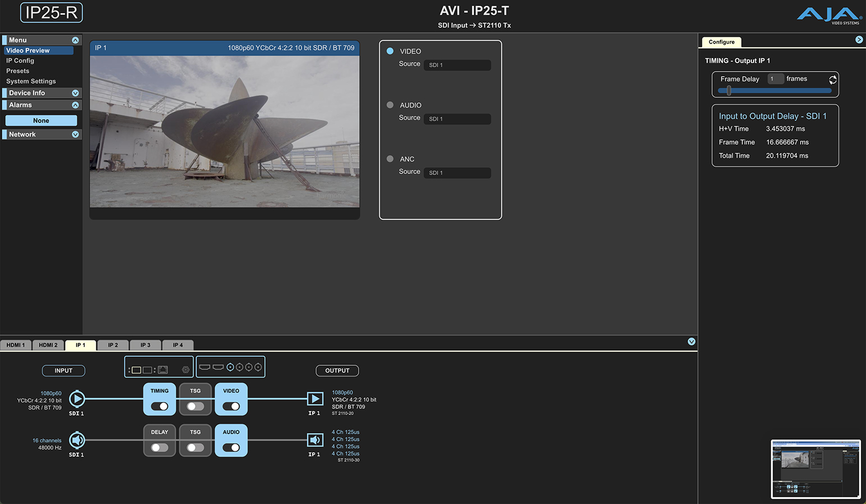Enable the audio DELAY toggle
Screen dimensions: 866x504
159,448
